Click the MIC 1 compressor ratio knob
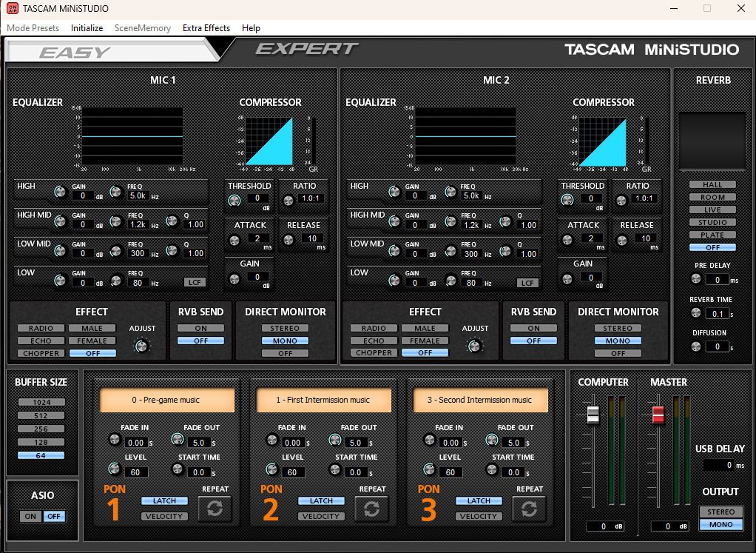Viewport: 756px width, 553px height. (x=288, y=201)
